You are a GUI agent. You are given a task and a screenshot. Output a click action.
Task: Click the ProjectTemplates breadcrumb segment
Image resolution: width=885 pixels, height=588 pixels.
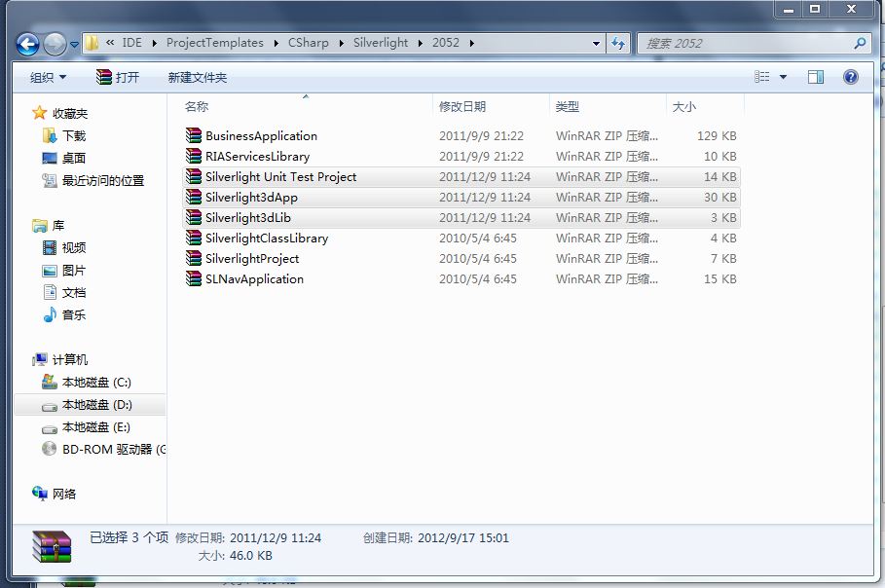[214, 43]
